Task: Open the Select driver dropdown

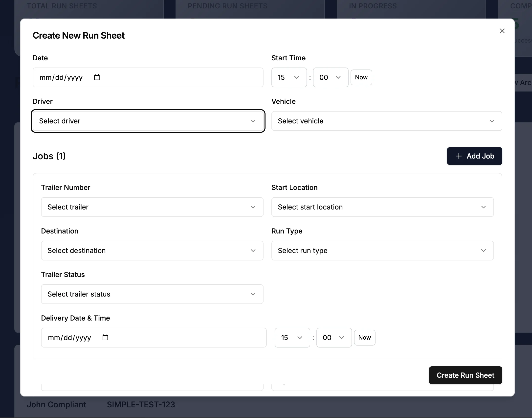Action: 148,121
